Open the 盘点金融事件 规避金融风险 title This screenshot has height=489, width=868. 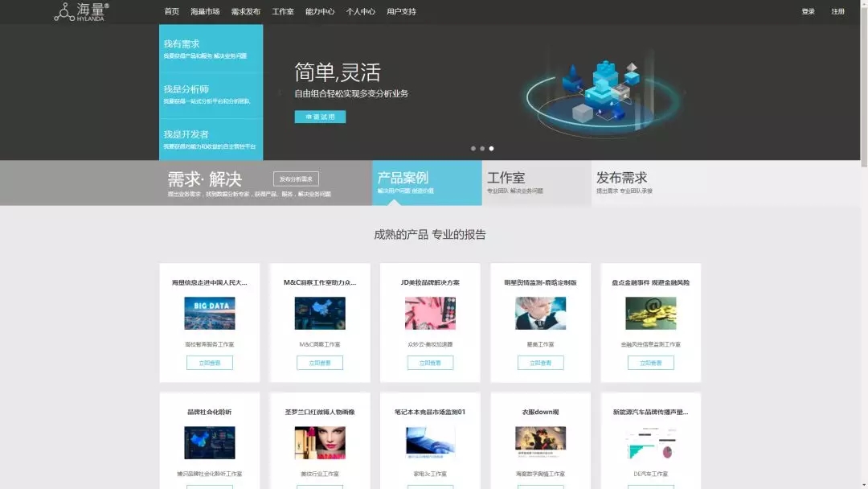coord(650,282)
